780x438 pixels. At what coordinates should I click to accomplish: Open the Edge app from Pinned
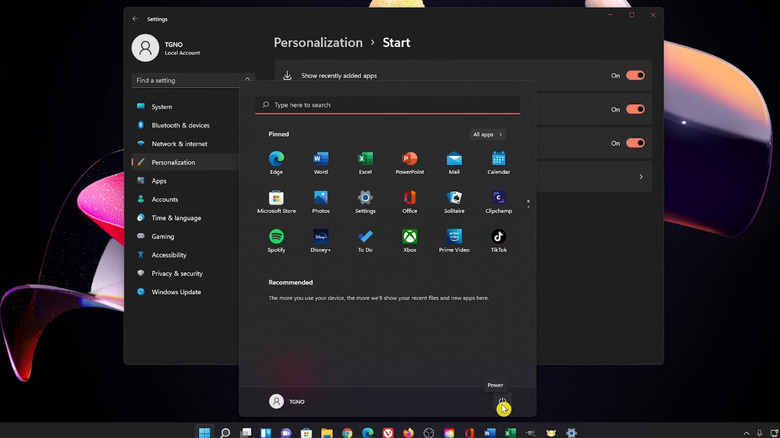276,160
